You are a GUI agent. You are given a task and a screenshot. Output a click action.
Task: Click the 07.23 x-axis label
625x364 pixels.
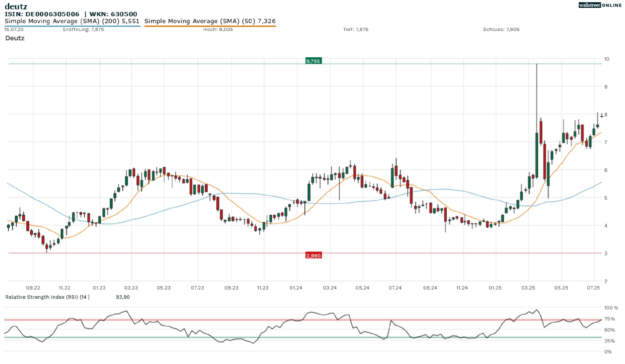197,288
